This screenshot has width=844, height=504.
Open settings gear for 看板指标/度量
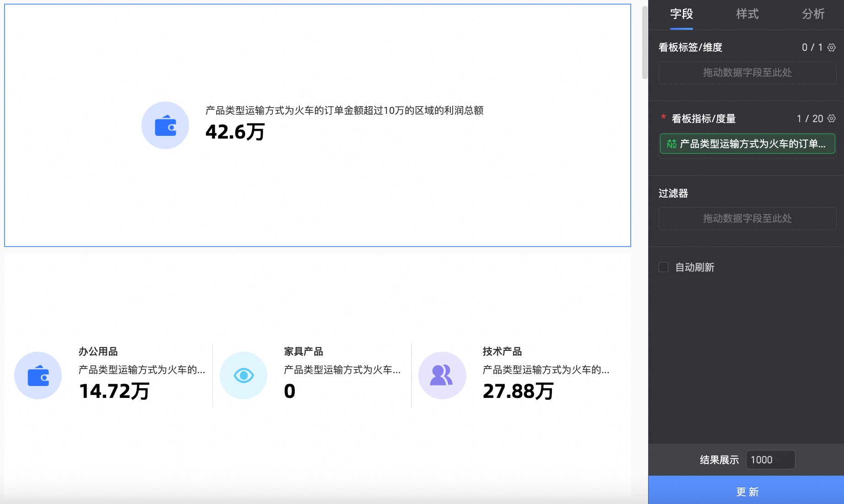(x=832, y=118)
